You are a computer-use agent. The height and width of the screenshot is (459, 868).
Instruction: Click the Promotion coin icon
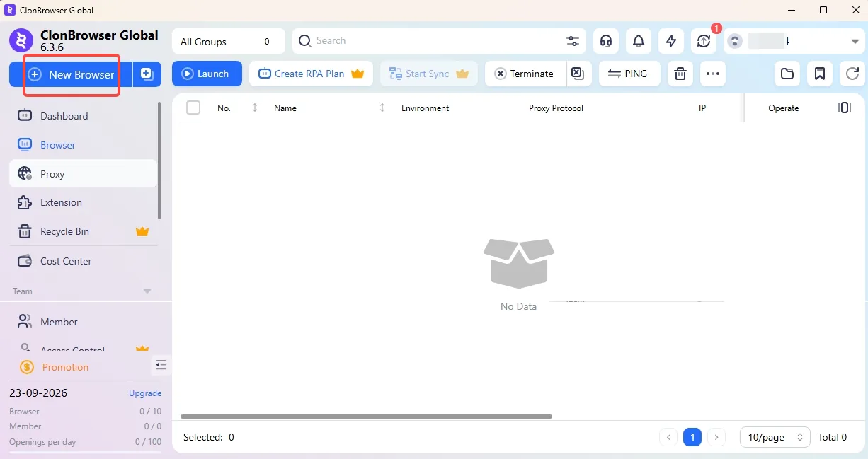(27, 367)
